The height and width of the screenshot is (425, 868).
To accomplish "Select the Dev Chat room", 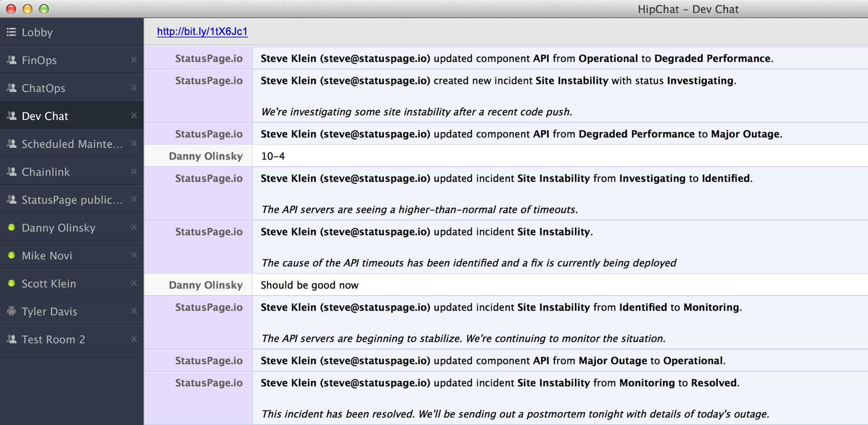I will point(72,116).
